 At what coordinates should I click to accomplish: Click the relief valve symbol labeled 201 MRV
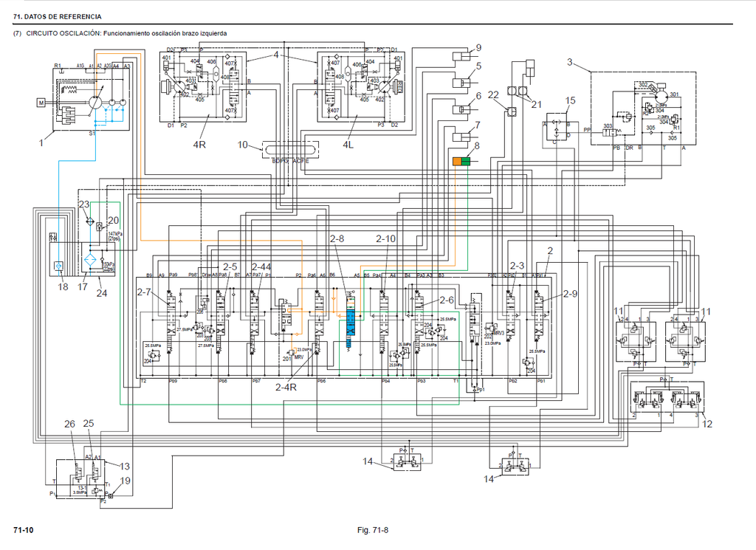(x=292, y=353)
